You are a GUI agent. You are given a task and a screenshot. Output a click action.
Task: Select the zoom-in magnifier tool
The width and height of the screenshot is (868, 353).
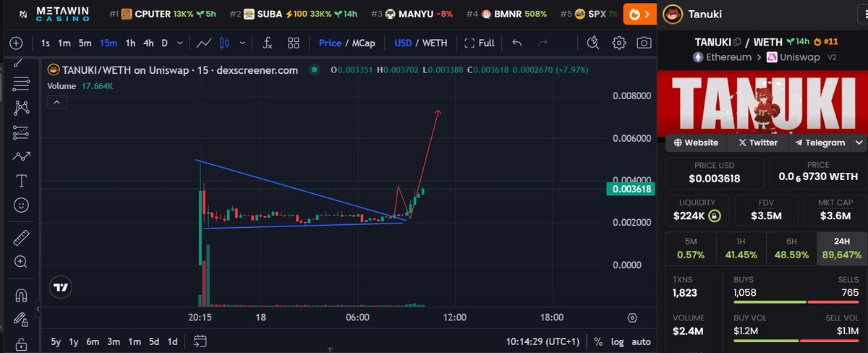pyautogui.click(x=21, y=262)
